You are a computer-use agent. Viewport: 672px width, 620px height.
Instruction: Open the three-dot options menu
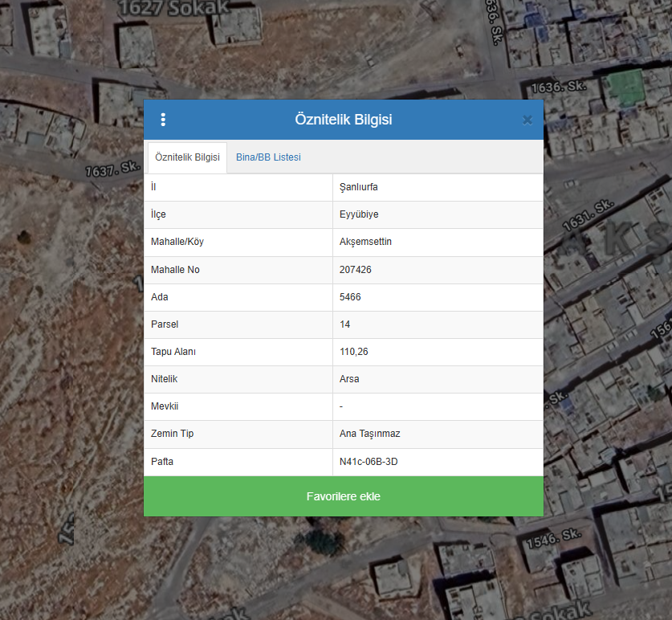pyautogui.click(x=163, y=120)
